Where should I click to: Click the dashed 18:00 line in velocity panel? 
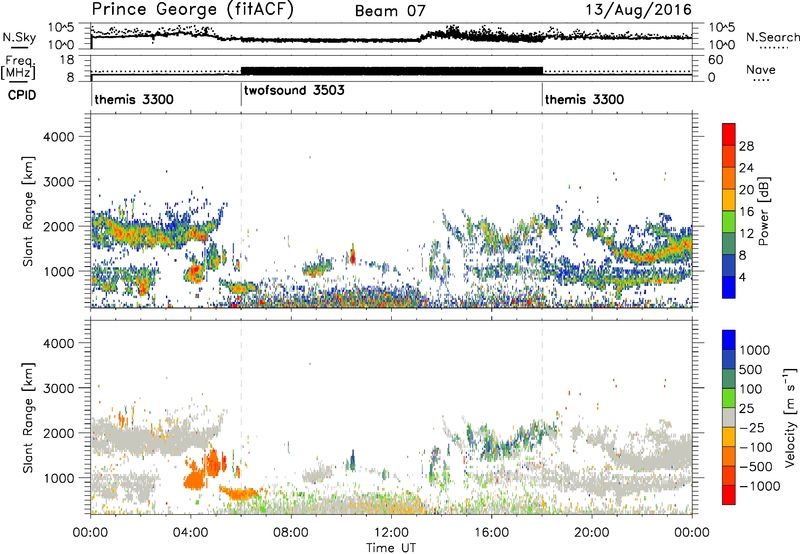click(542, 416)
